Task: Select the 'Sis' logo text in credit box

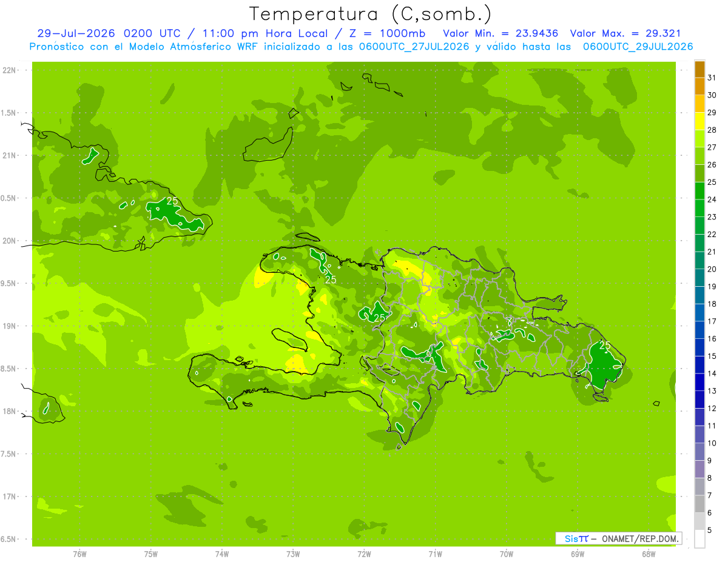Action: point(571,538)
